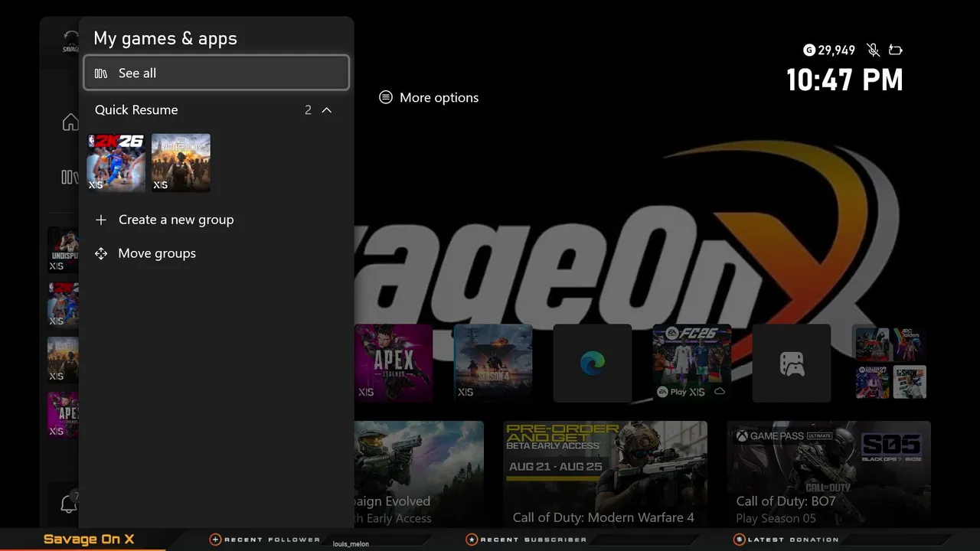Click the controller battery status icon

pyautogui.click(x=895, y=51)
